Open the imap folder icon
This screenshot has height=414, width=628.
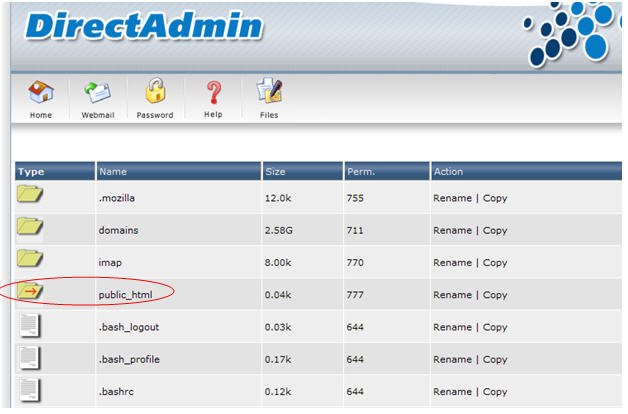(30, 258)
